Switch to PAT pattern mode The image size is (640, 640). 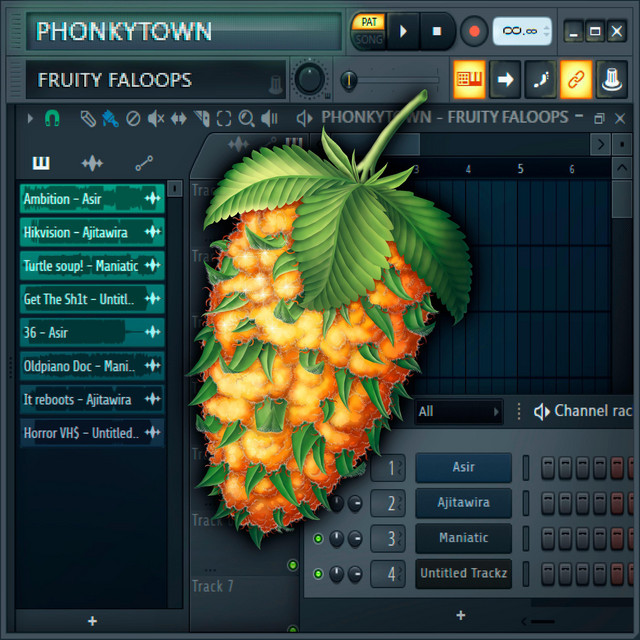(x=367, y=22)
